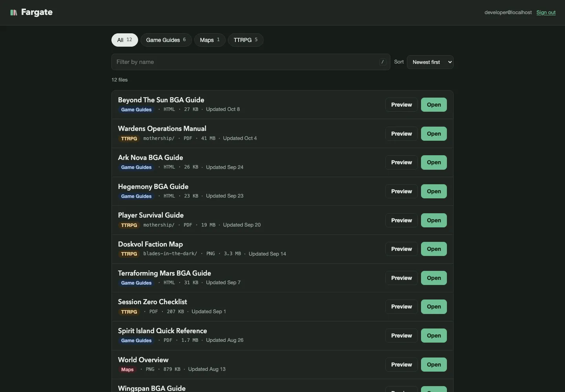Click mothership/ path on Wardens Operations Manual
565x392 pixels.
[159, 138]
